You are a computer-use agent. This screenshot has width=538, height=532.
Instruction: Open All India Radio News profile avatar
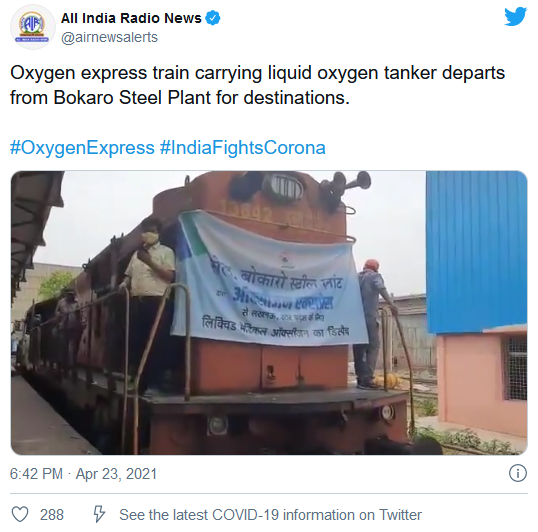pyautogui.click(x=32, y=27)
